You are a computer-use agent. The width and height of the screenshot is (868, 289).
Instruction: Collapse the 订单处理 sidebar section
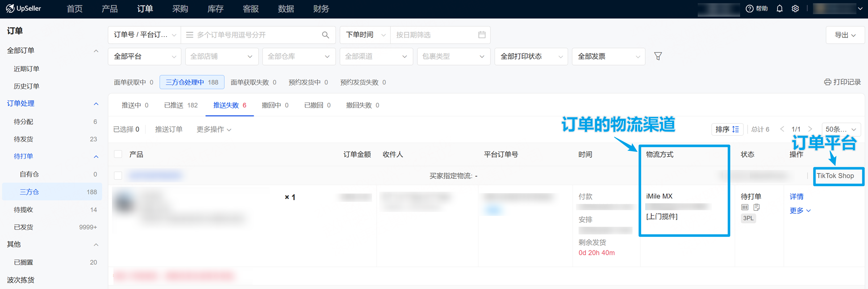click(x=96, y=104)
